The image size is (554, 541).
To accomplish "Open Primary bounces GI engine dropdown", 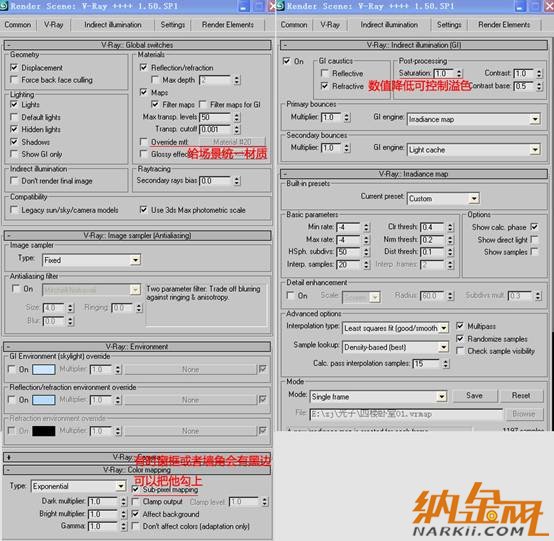I will (x=473, y=119).
